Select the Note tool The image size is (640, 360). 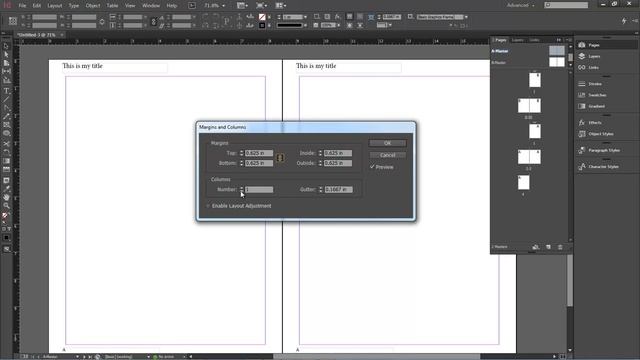(6, 180)
